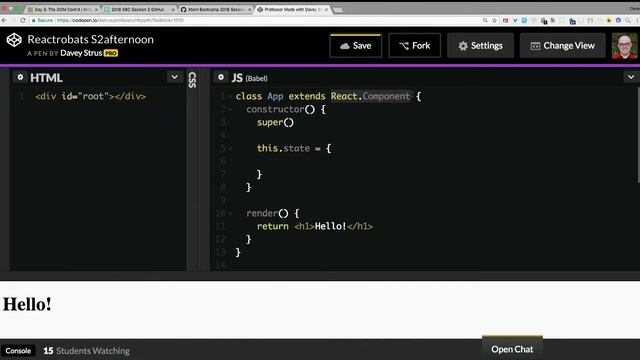
Task: Click the 'return <h1>Hello!</h1>' line
Action: pyautogui.click(x=315, y=226)
